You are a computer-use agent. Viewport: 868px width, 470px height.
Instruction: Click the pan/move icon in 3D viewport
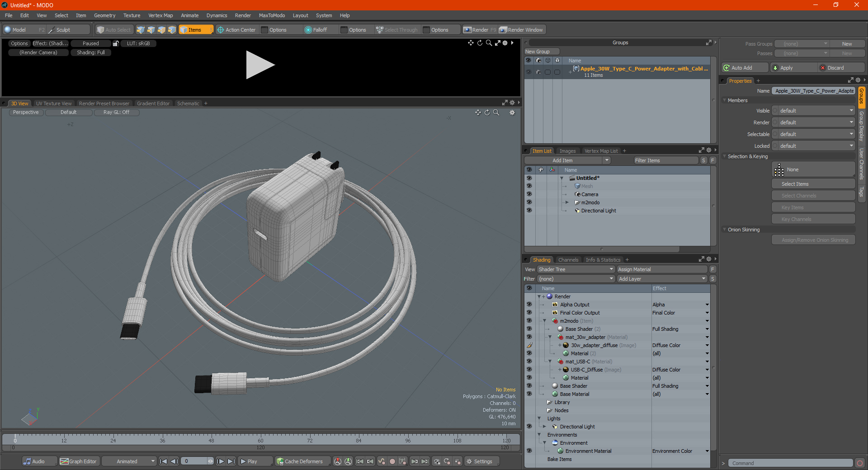point(478,113)
